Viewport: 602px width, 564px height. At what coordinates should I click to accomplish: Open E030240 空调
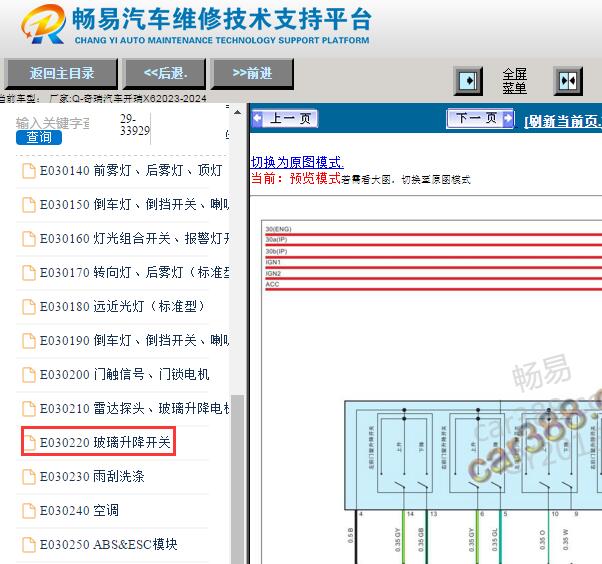point(79,511)
